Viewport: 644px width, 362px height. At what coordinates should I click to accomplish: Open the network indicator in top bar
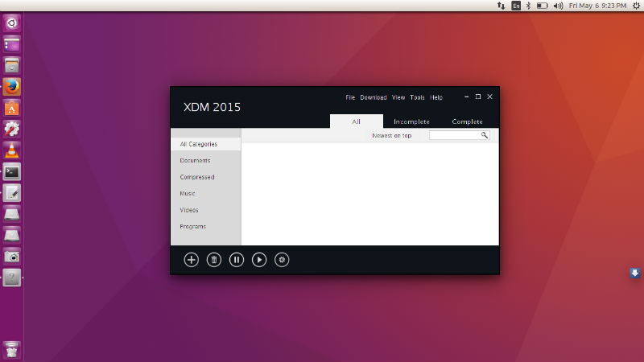[501, 6]
